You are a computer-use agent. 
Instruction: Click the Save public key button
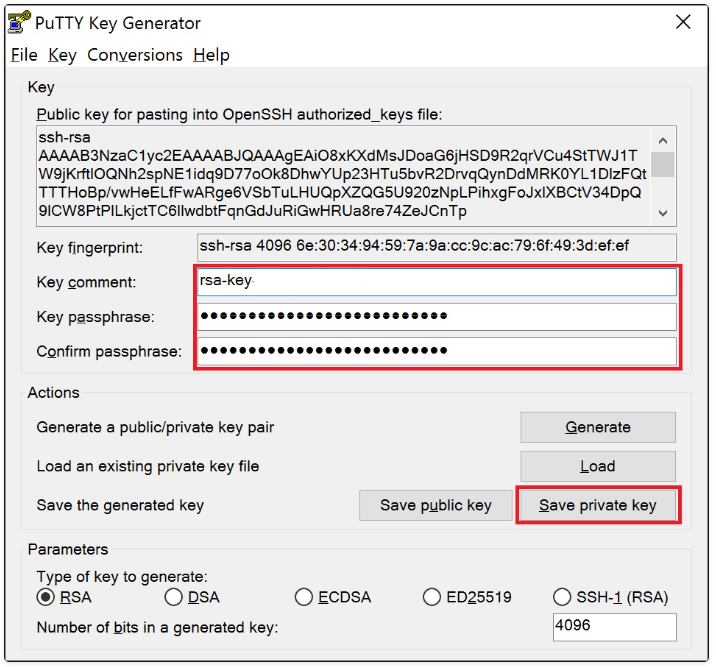click(435, 505)
